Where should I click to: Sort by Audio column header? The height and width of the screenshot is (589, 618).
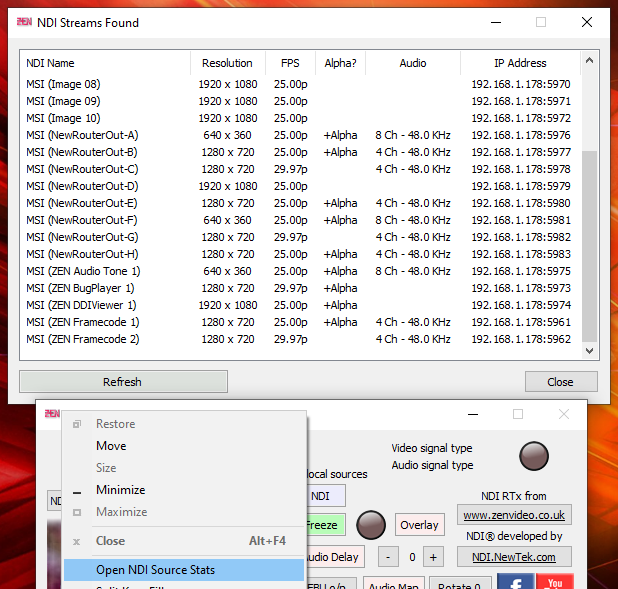[413, 63]
